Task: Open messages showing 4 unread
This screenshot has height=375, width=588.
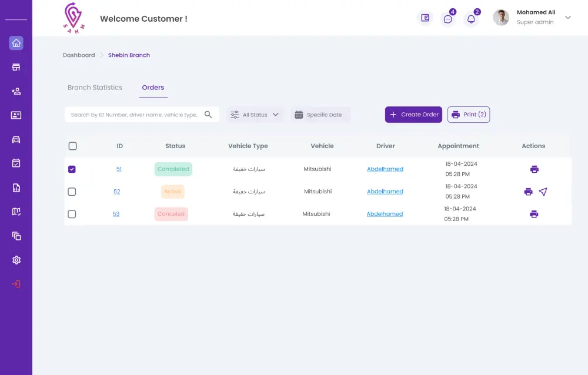Action: tap(448, 18)
